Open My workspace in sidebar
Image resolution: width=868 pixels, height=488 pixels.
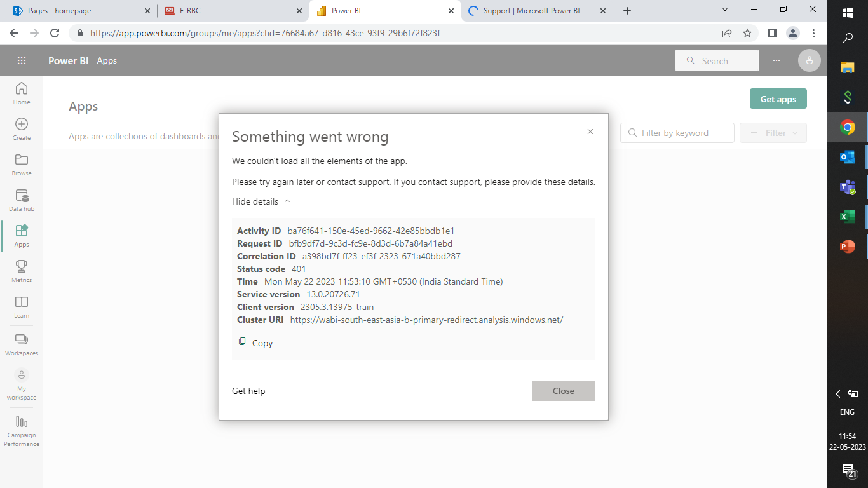click(22, 384)
